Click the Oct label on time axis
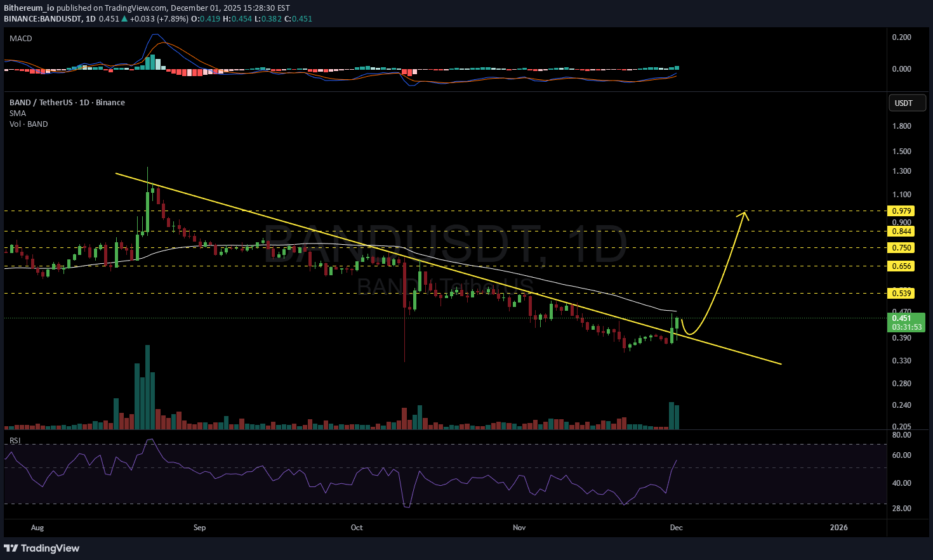The image size is (933, 560). coord(357,528)
